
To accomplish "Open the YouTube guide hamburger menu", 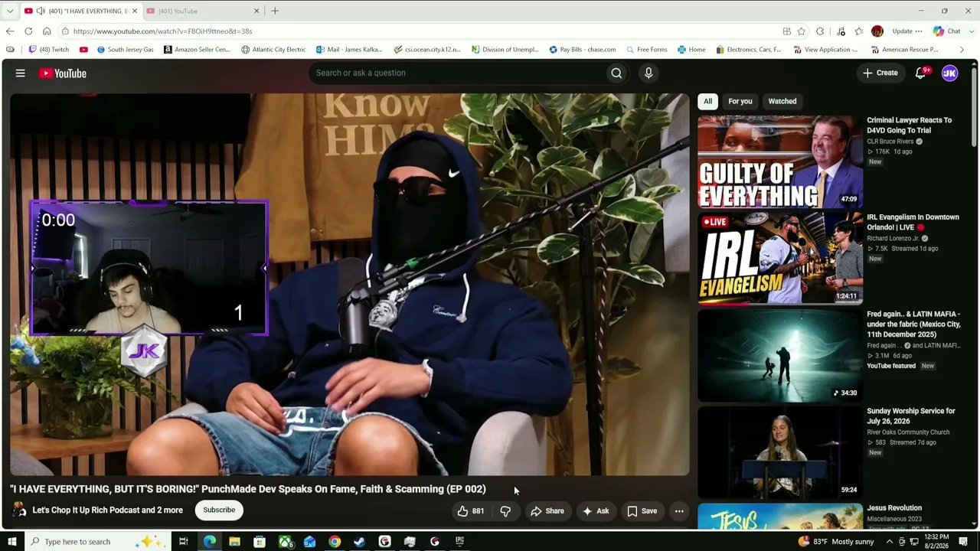I will 21,73.
